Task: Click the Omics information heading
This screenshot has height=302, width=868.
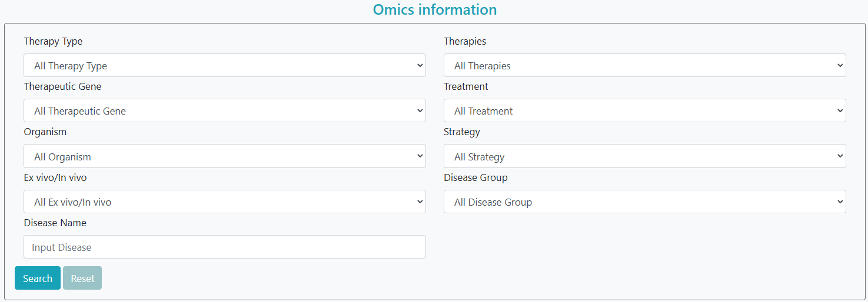Action: click(x=435, y=9)
